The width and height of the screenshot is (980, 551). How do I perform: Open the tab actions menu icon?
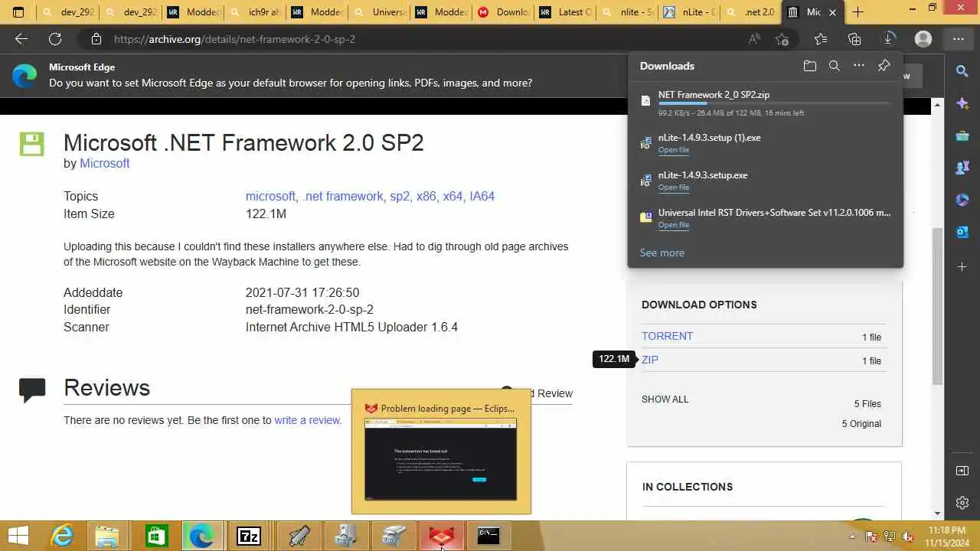[x=18, y=12]
